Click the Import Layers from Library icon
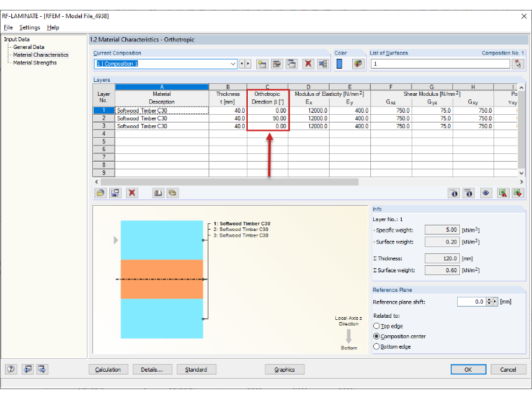 click(x=173, y=193)
